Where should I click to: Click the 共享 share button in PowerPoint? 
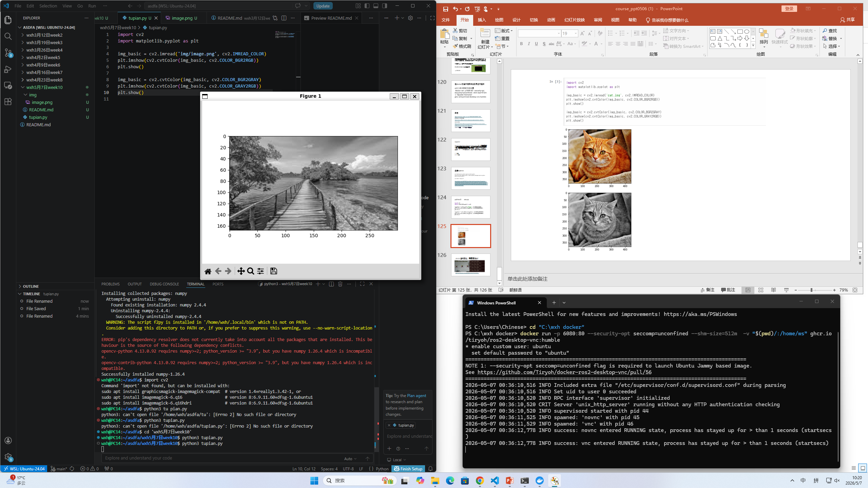pos(847,20)
